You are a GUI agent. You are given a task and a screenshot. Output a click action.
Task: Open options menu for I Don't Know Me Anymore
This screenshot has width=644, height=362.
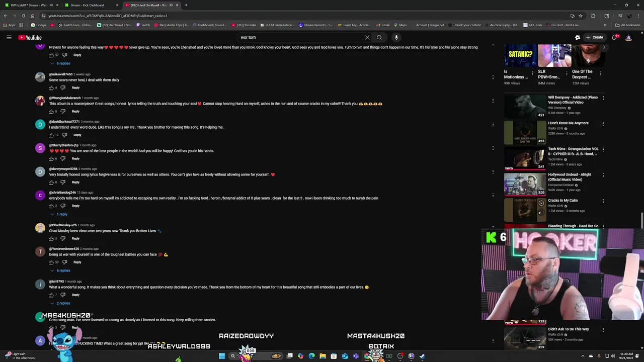click(603, 124)
